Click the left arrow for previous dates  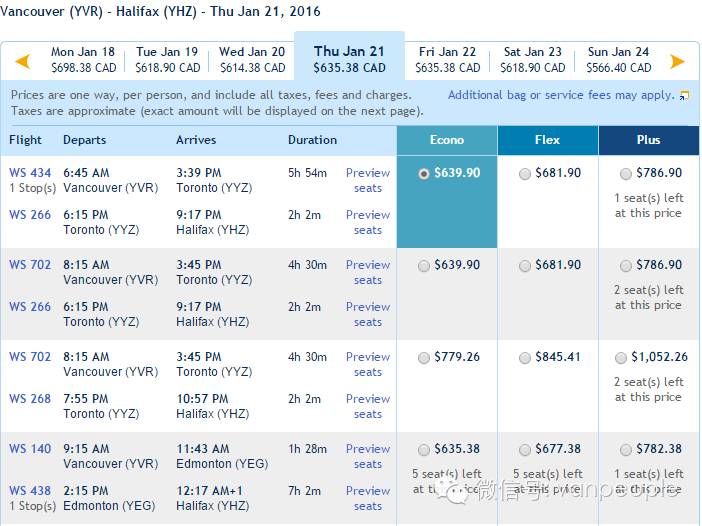click(22, 61)
